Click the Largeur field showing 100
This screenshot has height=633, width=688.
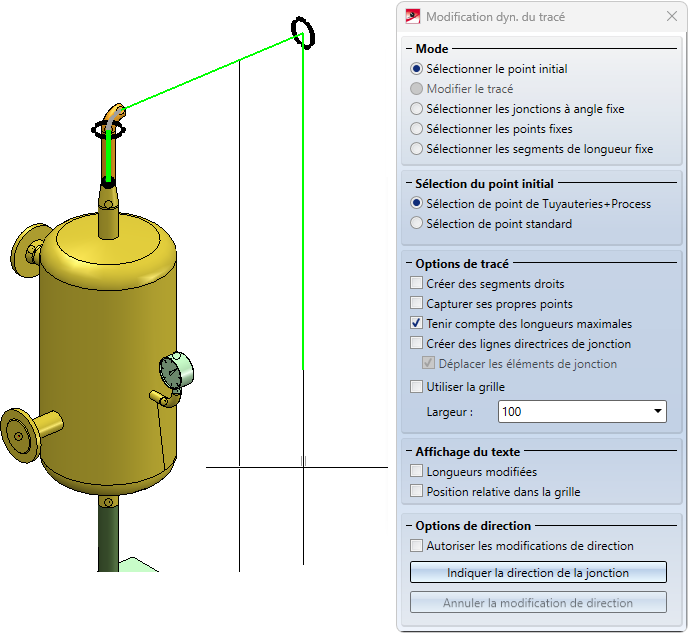tap(582, 411)
